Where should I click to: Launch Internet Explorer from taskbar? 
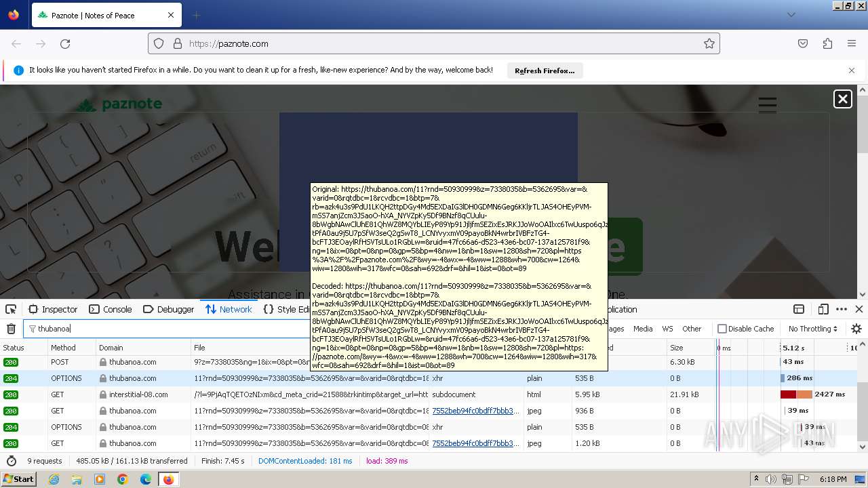(54, 479)
